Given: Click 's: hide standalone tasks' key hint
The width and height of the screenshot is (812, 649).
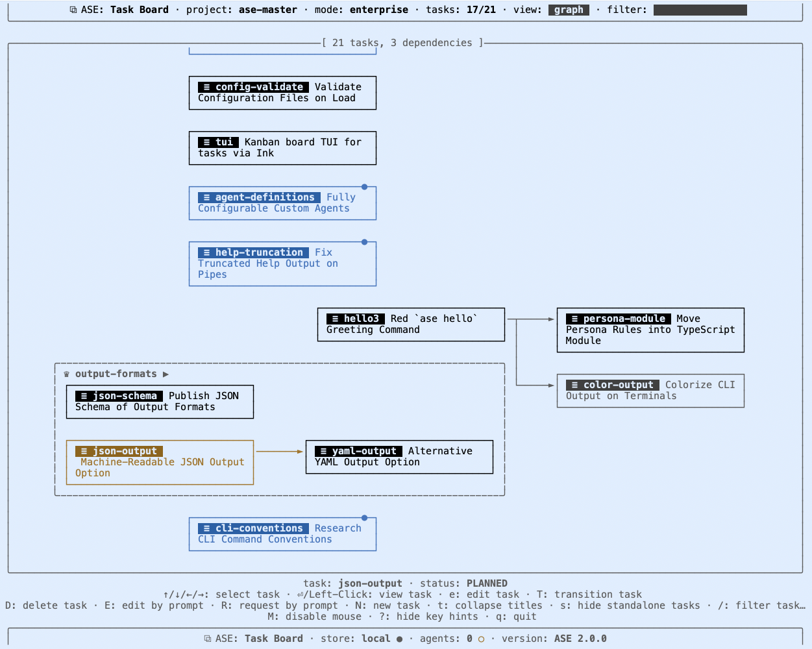Looking at the screenshot, I should click(x=630, y=606).
